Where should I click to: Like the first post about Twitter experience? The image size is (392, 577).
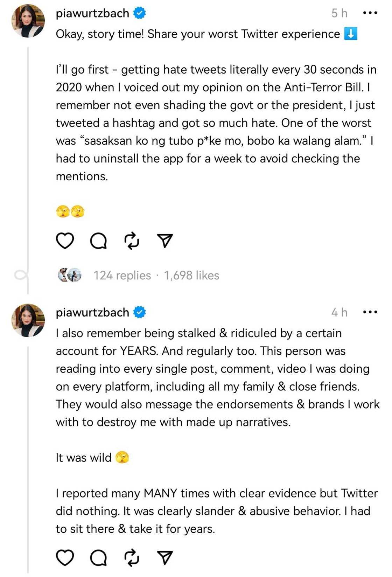(x=65, y=241)
